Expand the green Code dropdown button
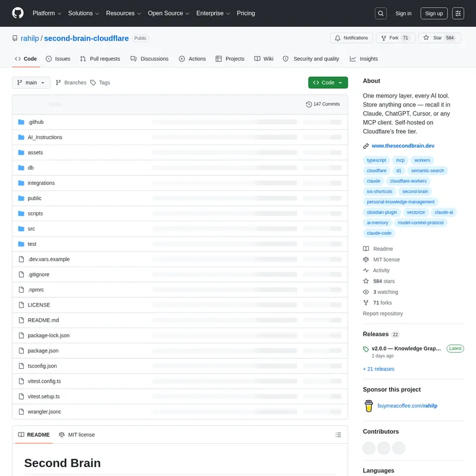 [x=328, y=83]
